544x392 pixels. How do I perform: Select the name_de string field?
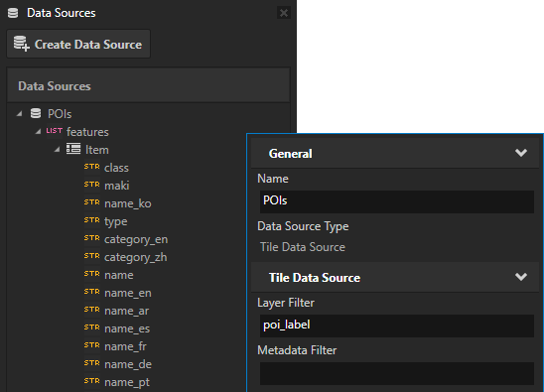(x=128, y=364)
